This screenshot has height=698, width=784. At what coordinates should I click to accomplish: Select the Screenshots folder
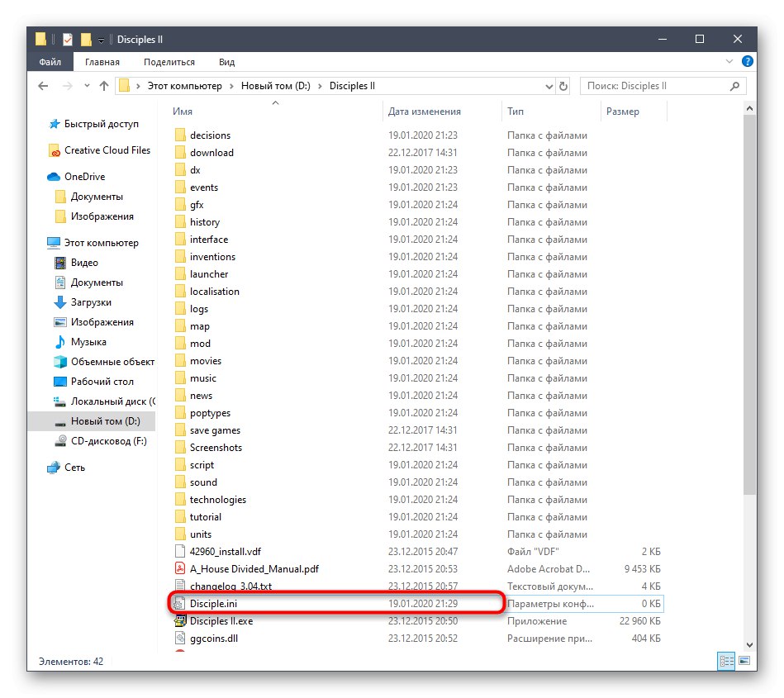(x=216, y=448)
